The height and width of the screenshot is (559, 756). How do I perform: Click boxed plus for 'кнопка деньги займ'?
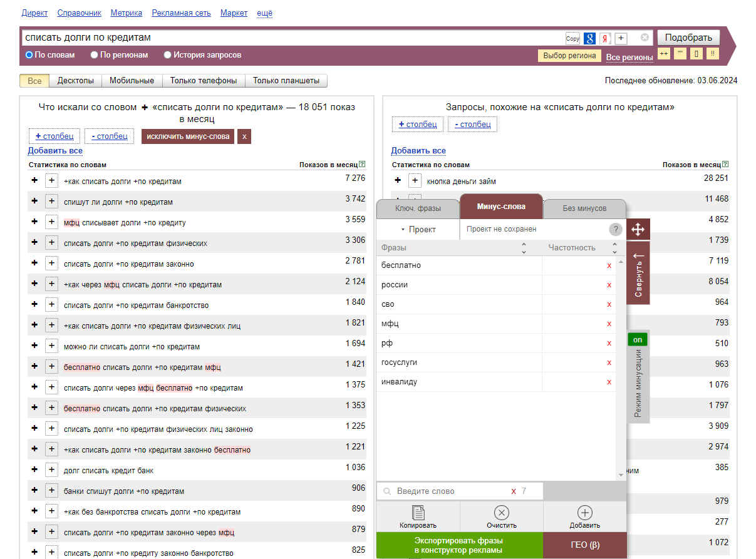click(x=415, y=181)
